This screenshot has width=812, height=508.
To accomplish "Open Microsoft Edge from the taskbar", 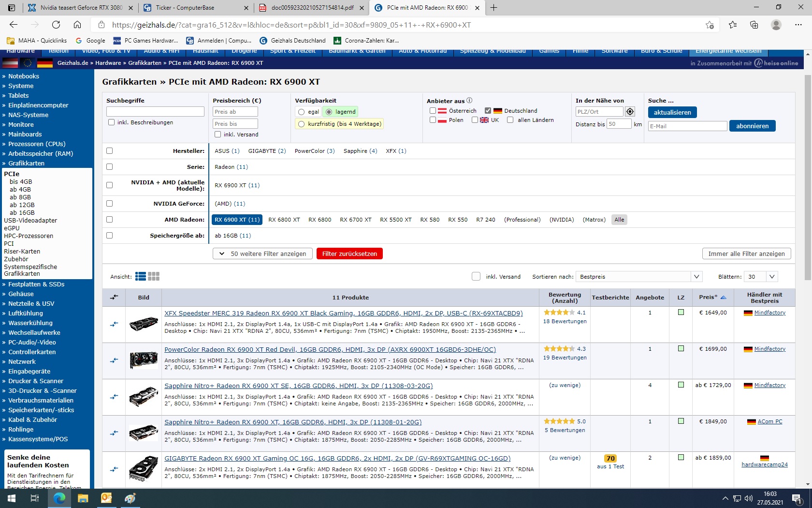I will pos(59,498).
